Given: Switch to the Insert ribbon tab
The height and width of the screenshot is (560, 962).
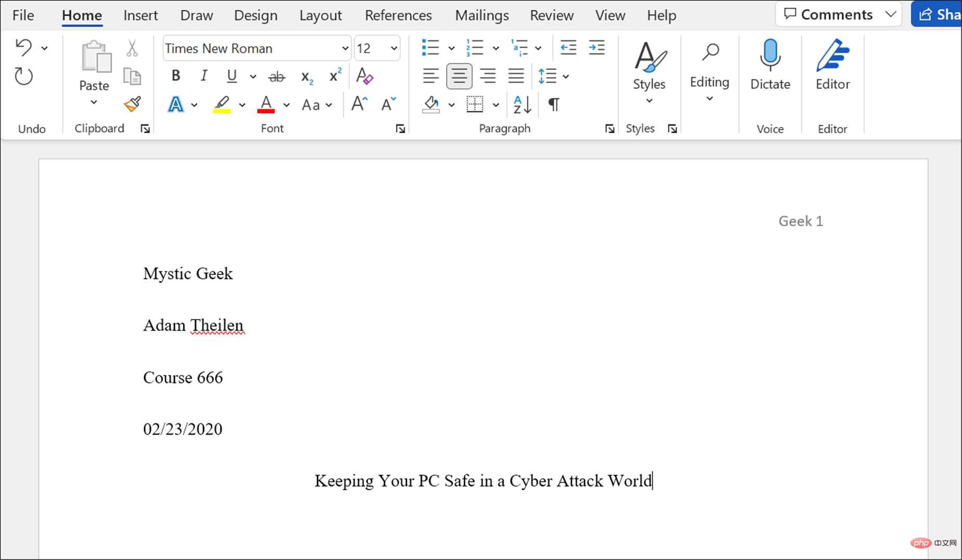Looking at the screenshot, I should (141, 15).
